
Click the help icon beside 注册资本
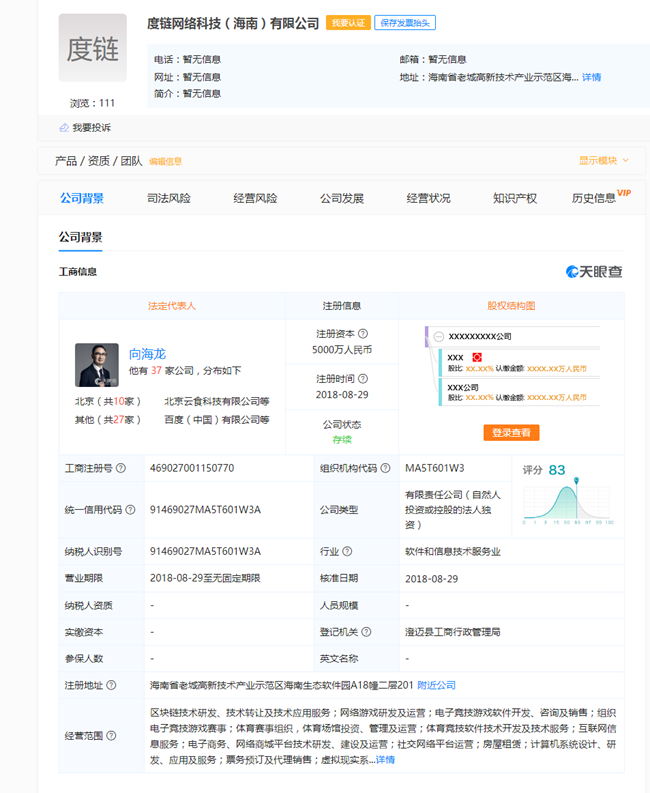click(x=363, y=334)
